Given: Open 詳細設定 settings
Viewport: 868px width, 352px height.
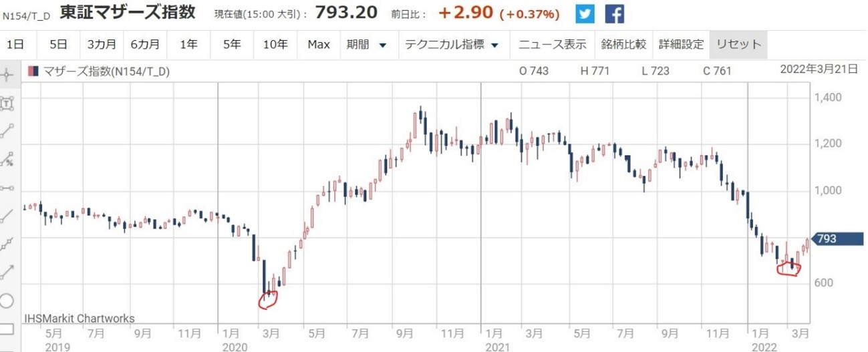Looking at the screenshot, I should click(681, 45).
